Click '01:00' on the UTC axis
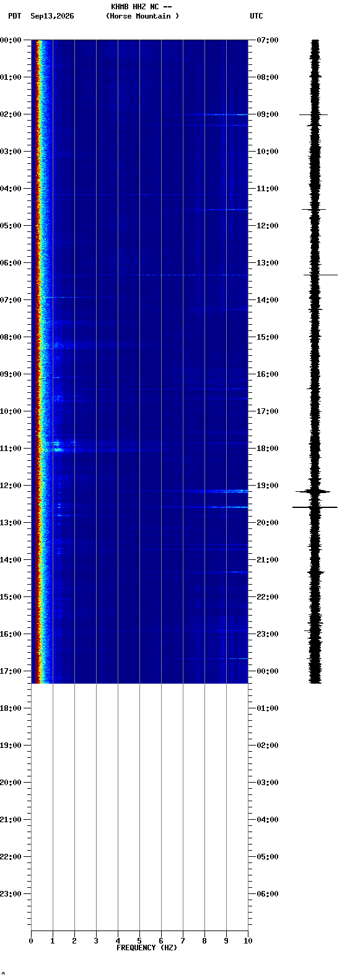 (268, 708)
